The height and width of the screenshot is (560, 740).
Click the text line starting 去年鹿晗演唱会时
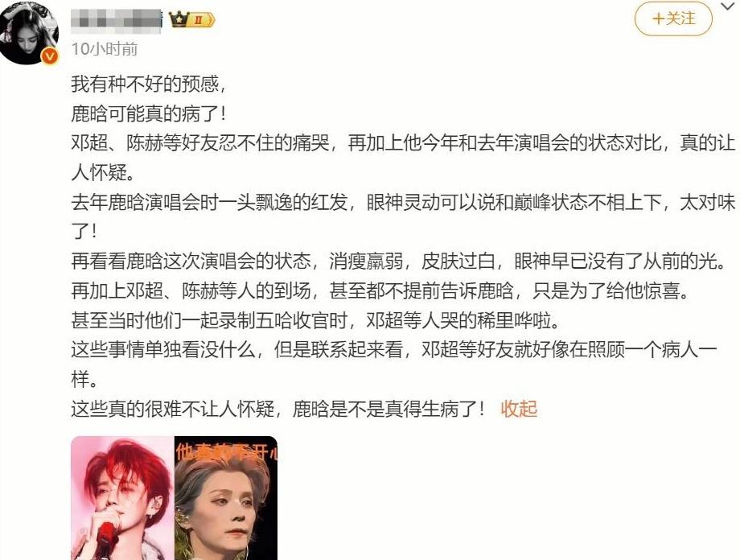[404, 217]
